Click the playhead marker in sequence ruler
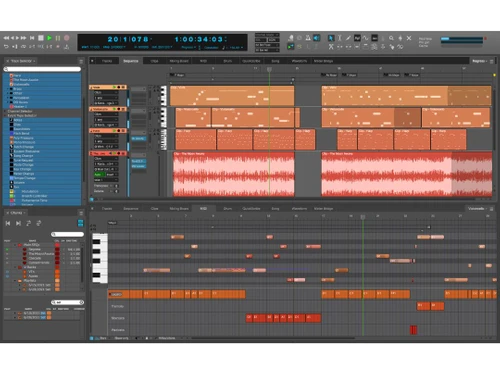This screenshot has height=375, width=500. click(x=269, y=69)
